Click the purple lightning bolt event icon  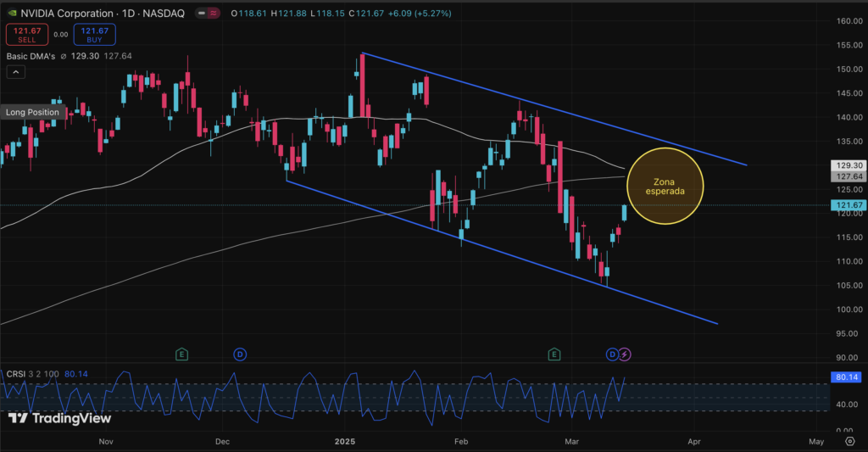point(625,354)
